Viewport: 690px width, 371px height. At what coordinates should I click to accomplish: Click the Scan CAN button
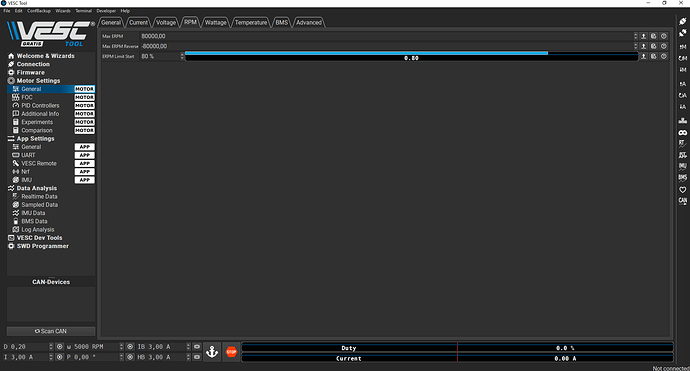pyautogui.click(x=51, y=331)
